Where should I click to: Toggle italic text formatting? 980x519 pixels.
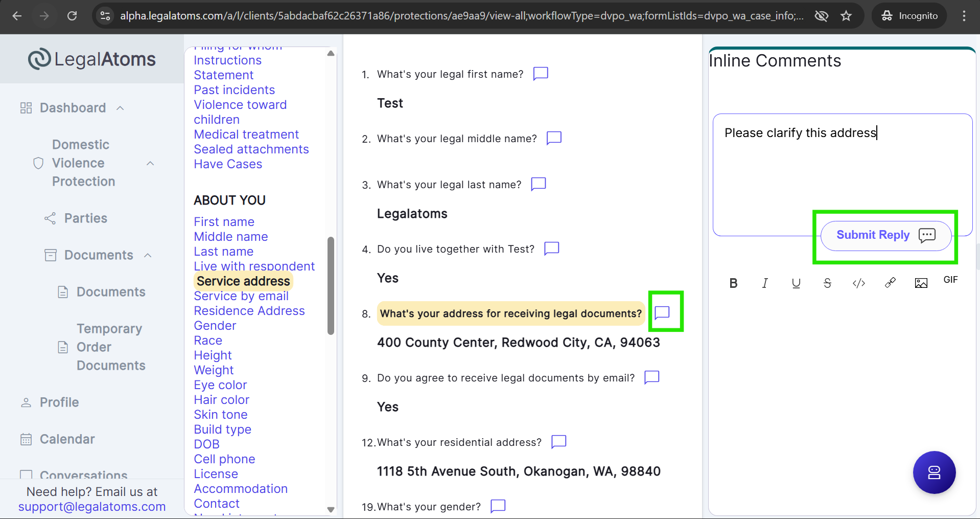pos(765,283)
